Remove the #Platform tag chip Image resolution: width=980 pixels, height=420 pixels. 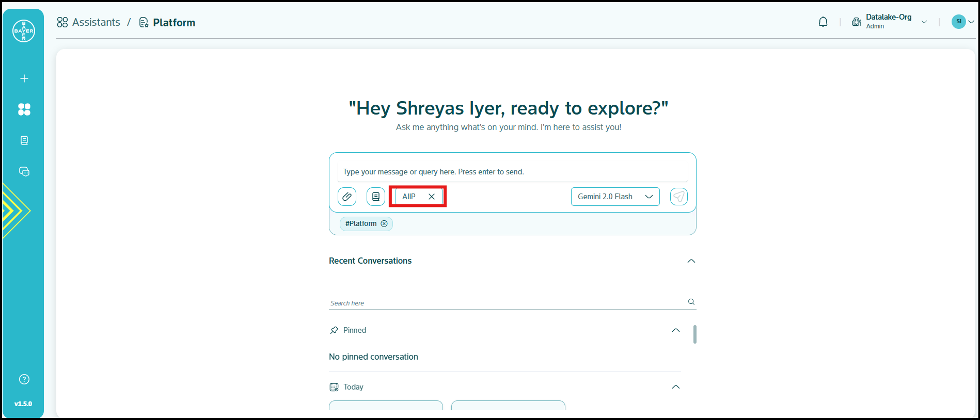point(384,223)
